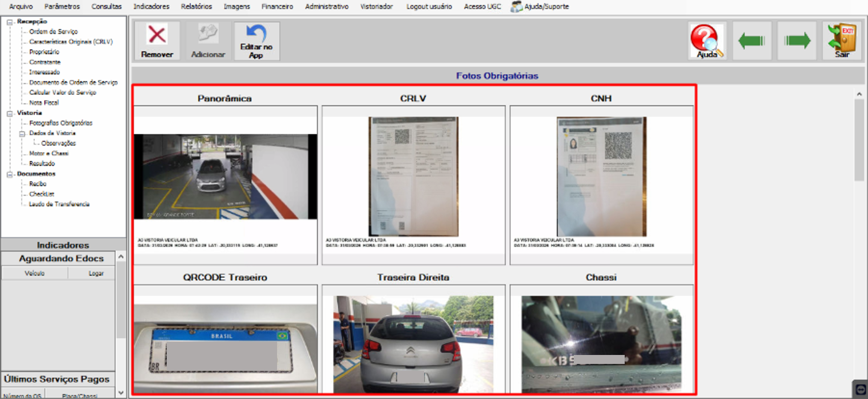Image resolution: width=868 pixels, height=399 pixels.
Task: Collapse the Vistoria tree node
Action: coord(9,113)
